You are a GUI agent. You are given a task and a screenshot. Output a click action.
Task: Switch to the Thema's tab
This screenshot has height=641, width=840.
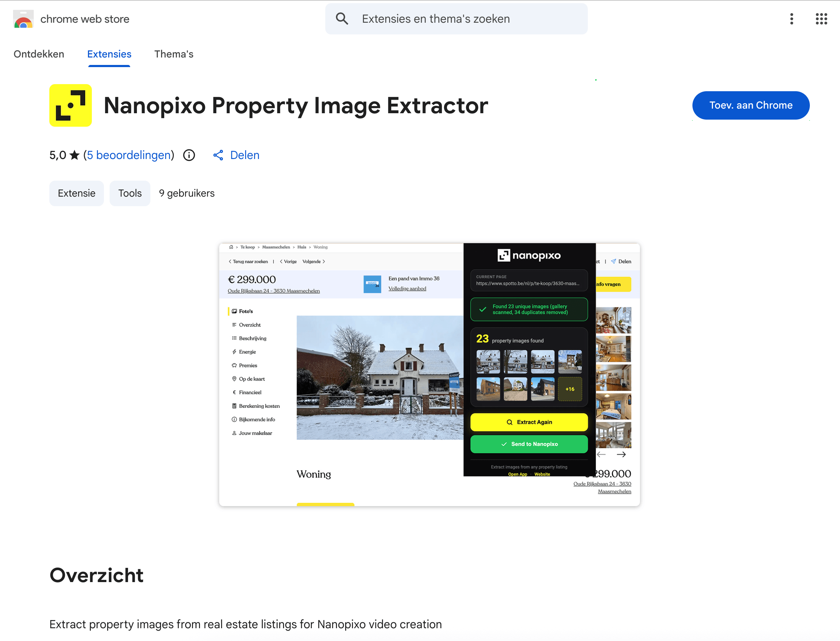(x=174, y=54)
